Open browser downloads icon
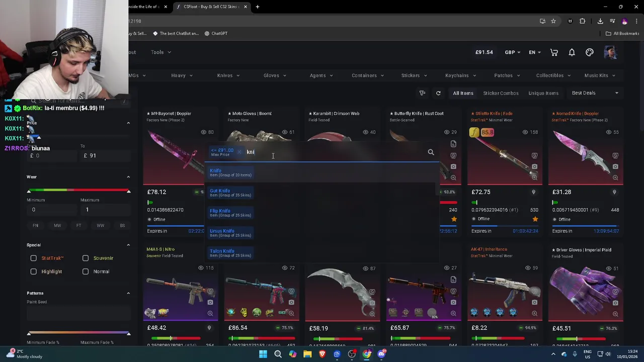Image resolution: width=644 pixels, height=362 pixels. [600, 21]
